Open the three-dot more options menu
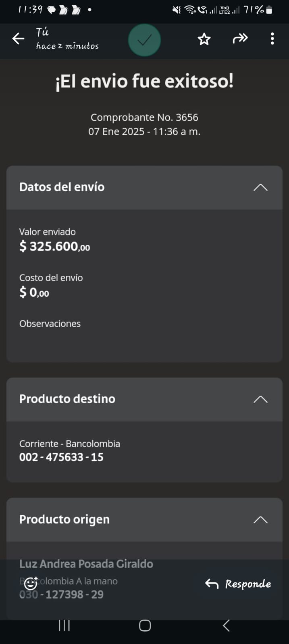 (x=272, y=39)
